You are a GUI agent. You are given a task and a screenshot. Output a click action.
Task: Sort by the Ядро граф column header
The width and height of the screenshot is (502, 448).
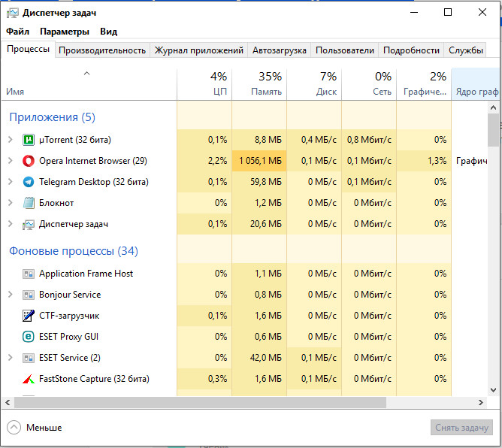475,84
